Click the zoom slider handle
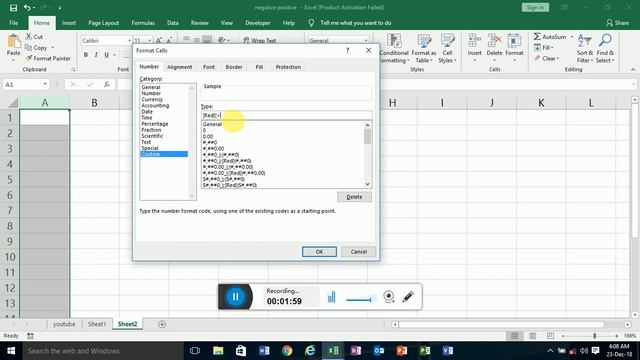Viewport: 640px width, 360px height. click(595, 336)
